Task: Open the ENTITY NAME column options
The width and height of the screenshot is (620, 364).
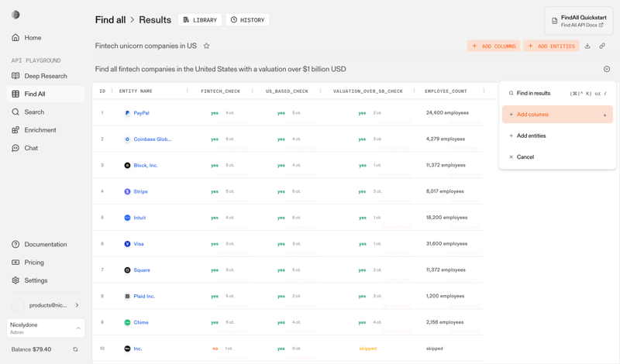Action: coord(187,91)
